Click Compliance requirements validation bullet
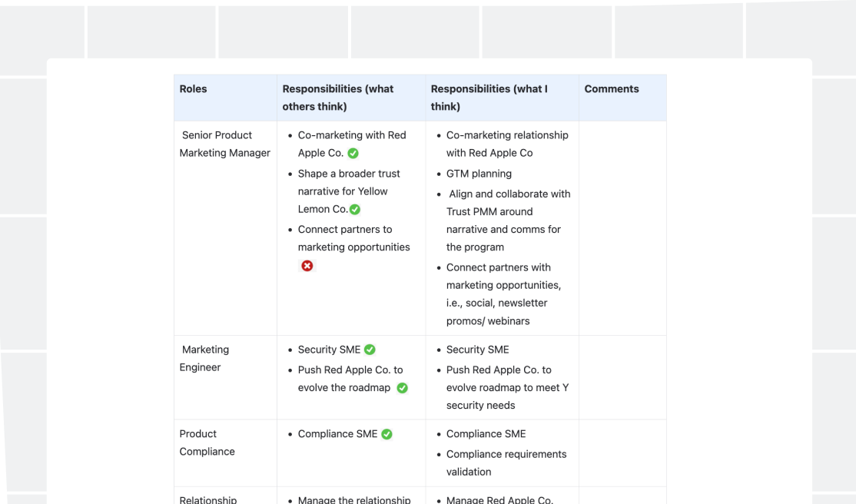Screen dimensions: 856x504 (x=506, y=463)
